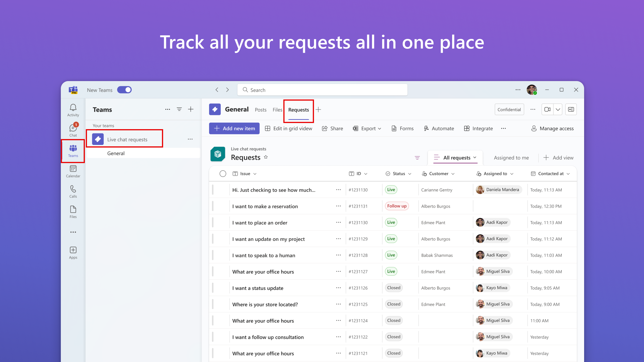Click the Confidential label button
644x362 pixels.
(509, 109)
